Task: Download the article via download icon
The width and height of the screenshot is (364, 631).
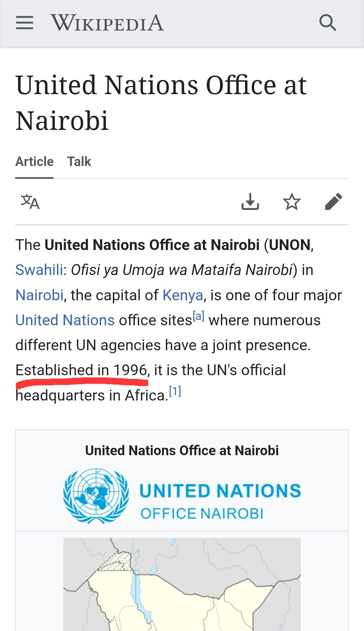Action: [250, 202]
